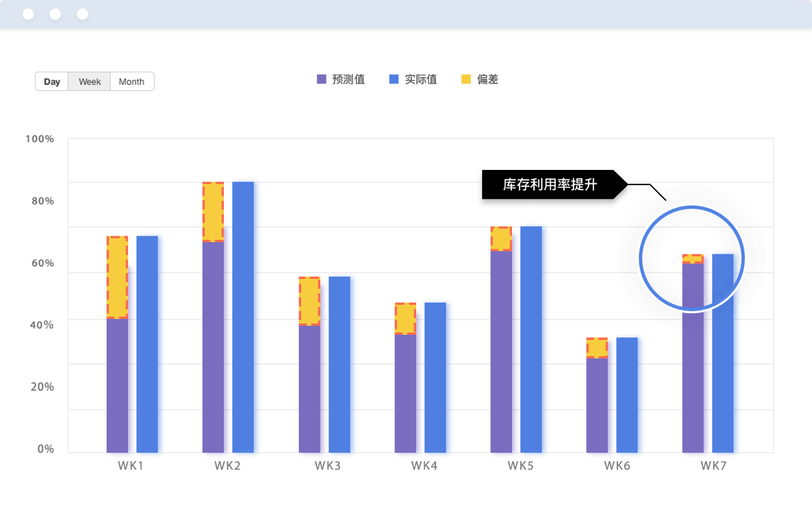
Task: Select the WK3 blue actual bar
Action: (339, 365)
